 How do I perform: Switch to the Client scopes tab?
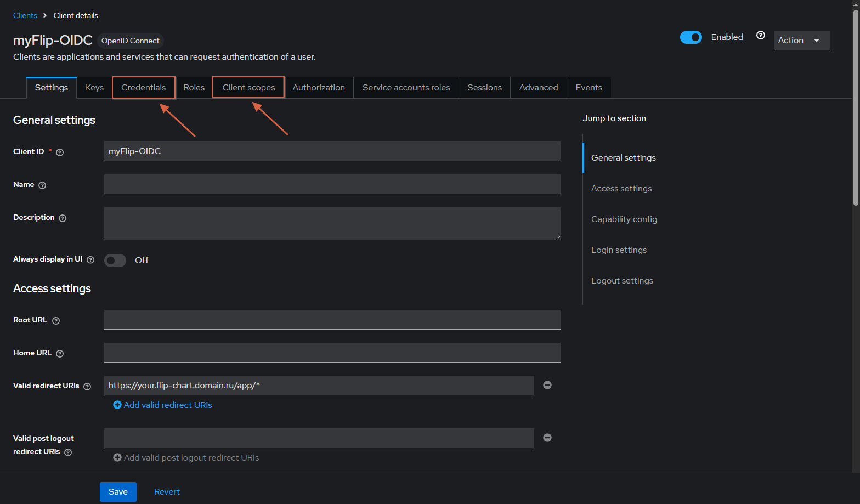248,88
